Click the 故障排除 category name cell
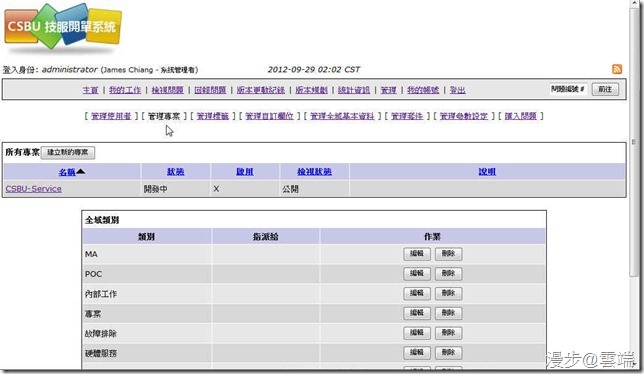The image size is (644, 374). point(147,333)
